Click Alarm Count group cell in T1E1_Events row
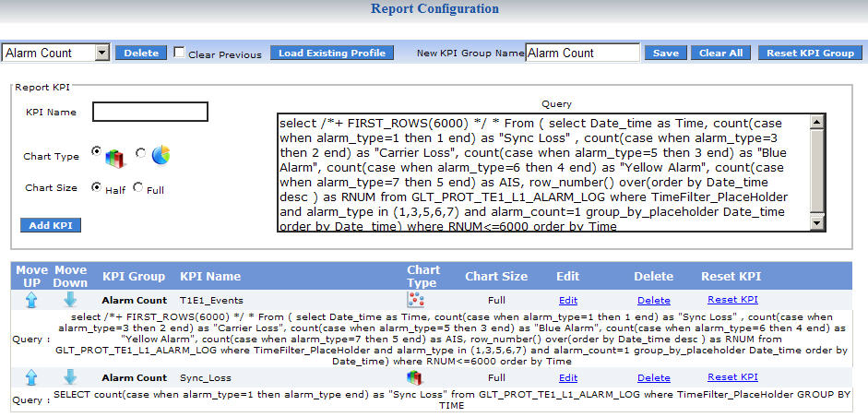Screen dimensions: 868x417 tap(135, 300)
